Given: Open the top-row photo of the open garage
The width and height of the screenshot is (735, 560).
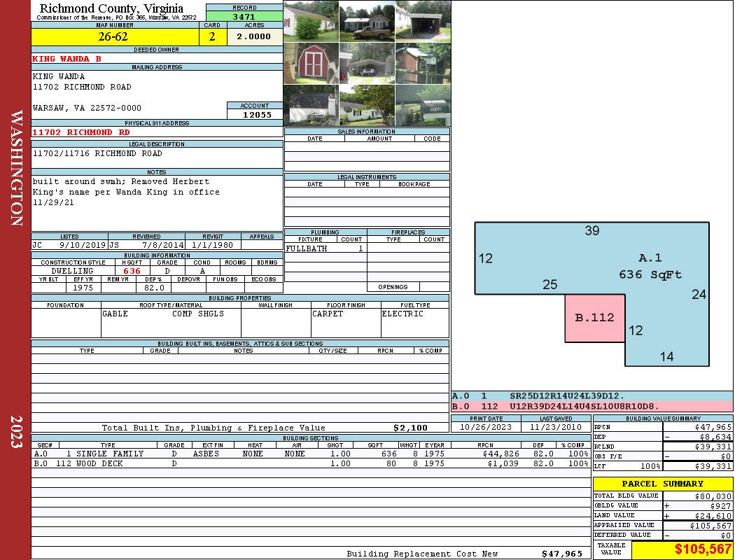Looking at the screenshot, I should [x=423, y=22].
